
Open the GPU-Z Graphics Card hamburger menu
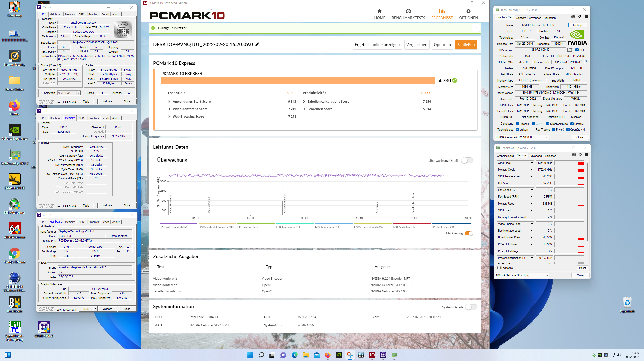coord(586,17)
